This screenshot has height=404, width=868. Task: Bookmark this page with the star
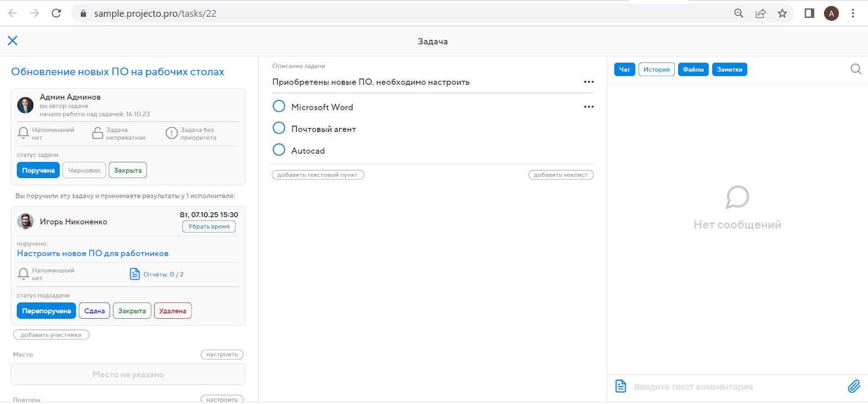pos(782,13)
